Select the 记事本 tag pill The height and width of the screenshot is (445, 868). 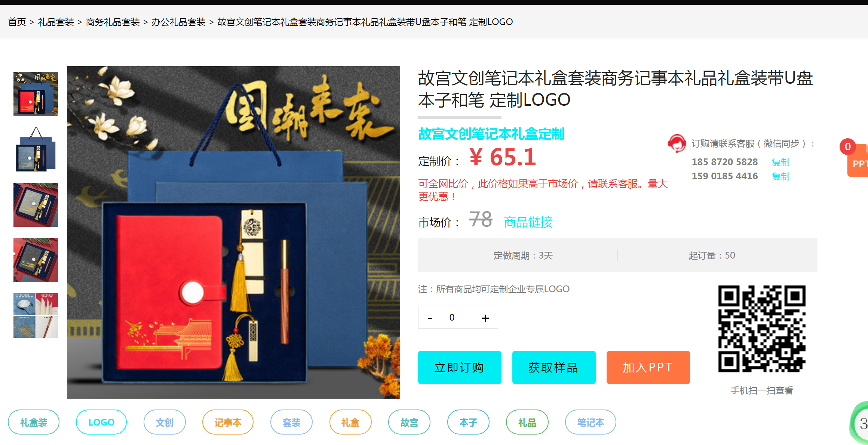tap(228, 422)
